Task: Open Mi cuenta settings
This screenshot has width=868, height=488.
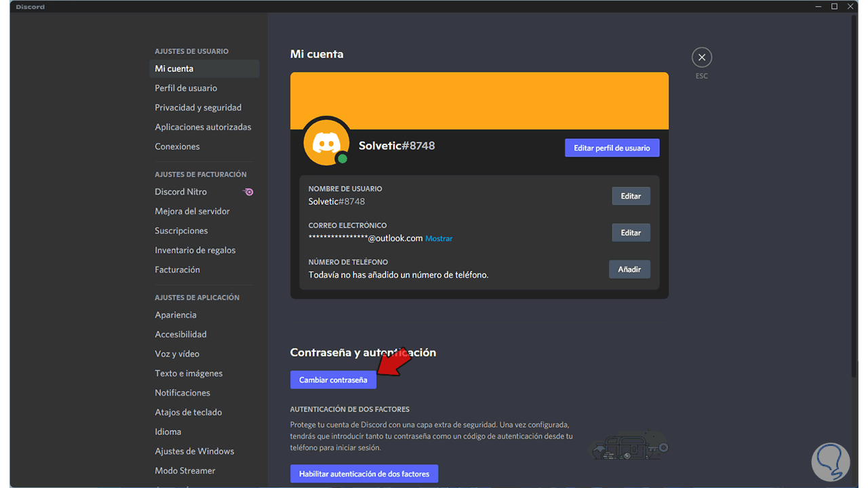Action: 204,68
